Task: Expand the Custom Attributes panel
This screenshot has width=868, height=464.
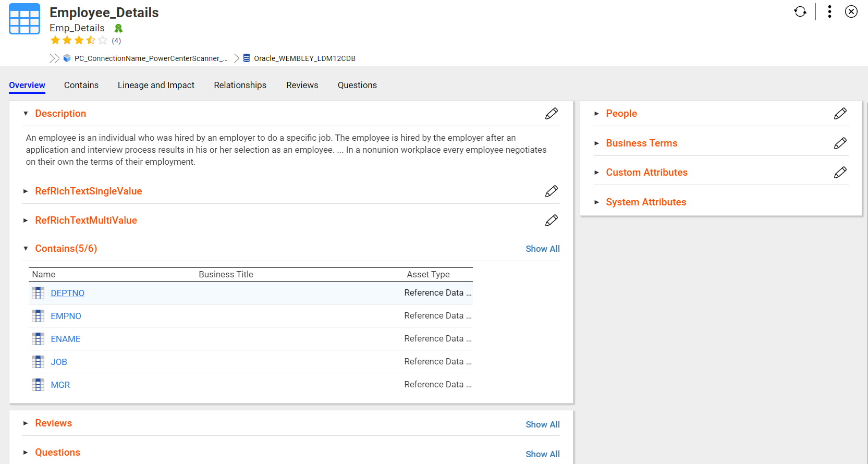Action: [596, 173]
